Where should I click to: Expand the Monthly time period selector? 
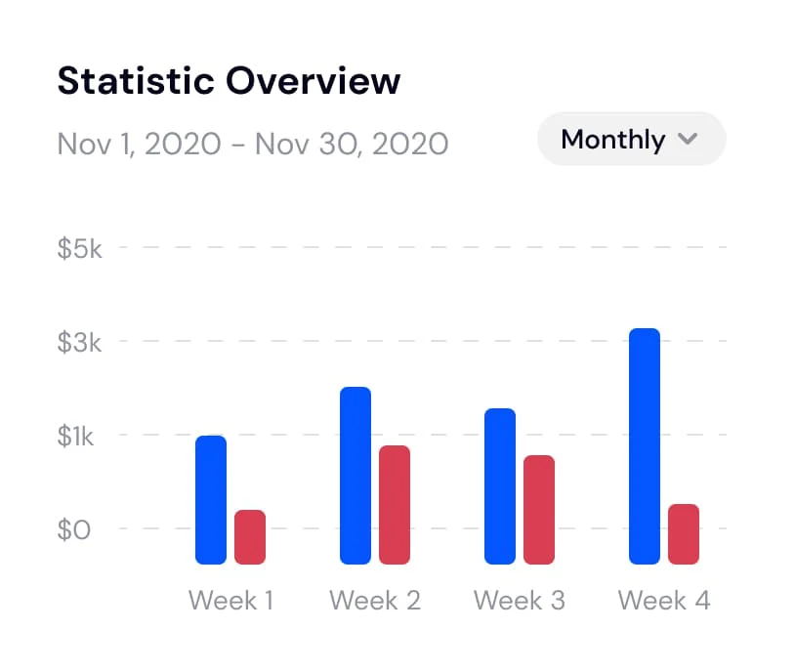click(x=631, y=139)
